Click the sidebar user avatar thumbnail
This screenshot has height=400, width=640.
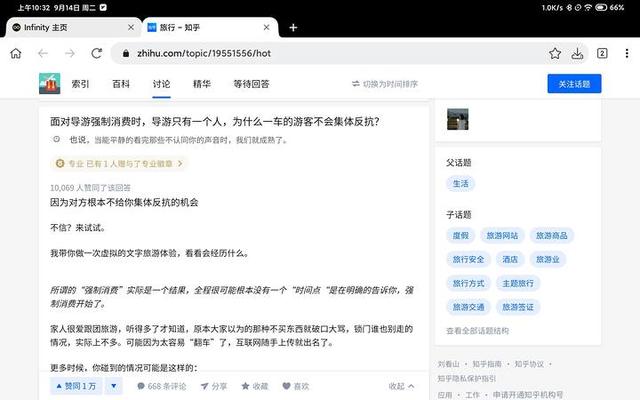[458, 119]
